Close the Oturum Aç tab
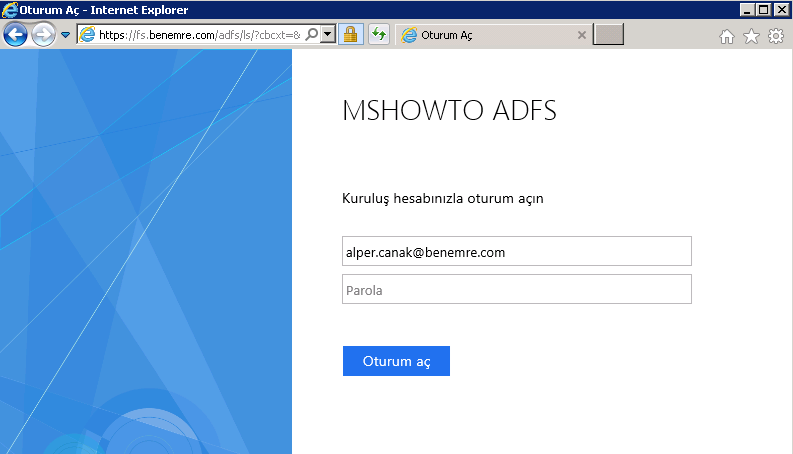The width and height of the screenshot is (793, 454). 582,35
